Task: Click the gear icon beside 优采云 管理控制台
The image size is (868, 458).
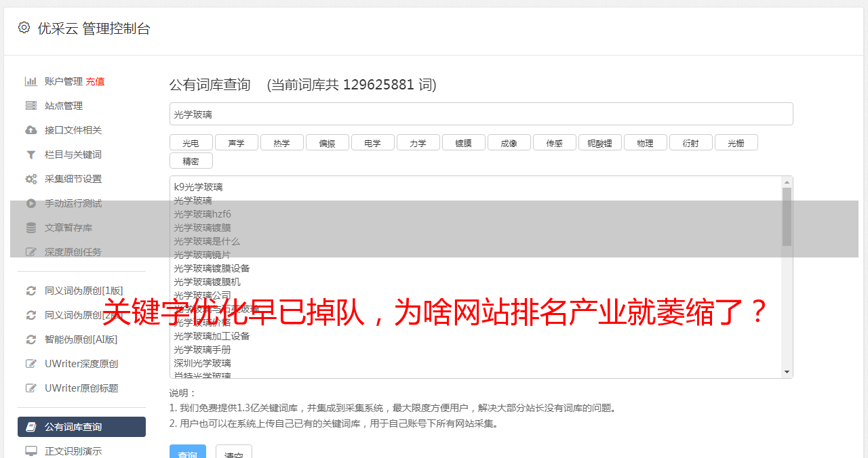Action: [x=24, y=28]
